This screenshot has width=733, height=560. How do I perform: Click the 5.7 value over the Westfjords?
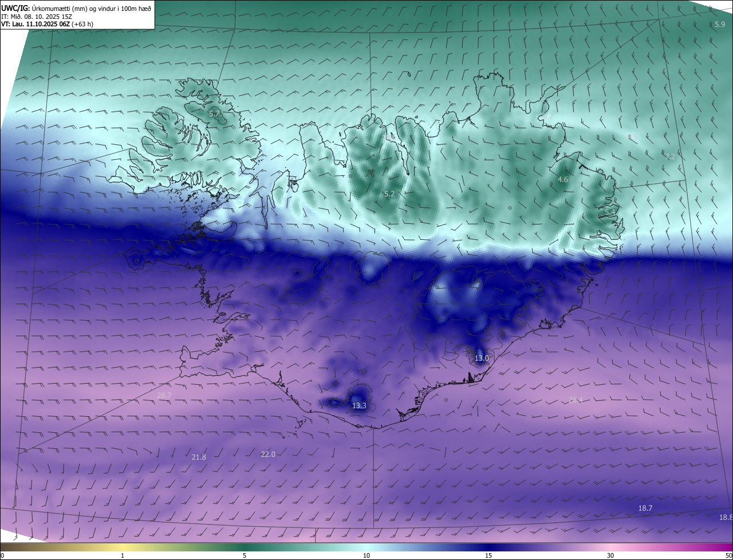[214, 114]
